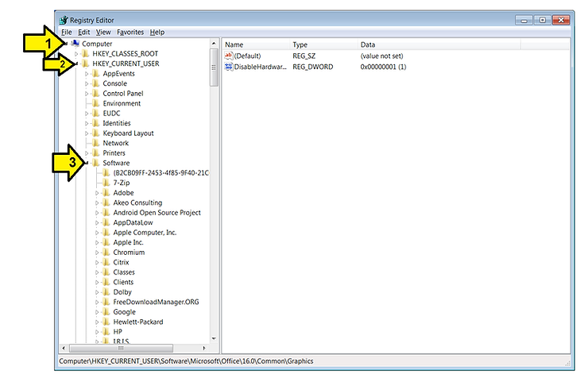The width and height of the screenshot is (588, 378).
Task: Select the Clients key
Action: [123, 282]
